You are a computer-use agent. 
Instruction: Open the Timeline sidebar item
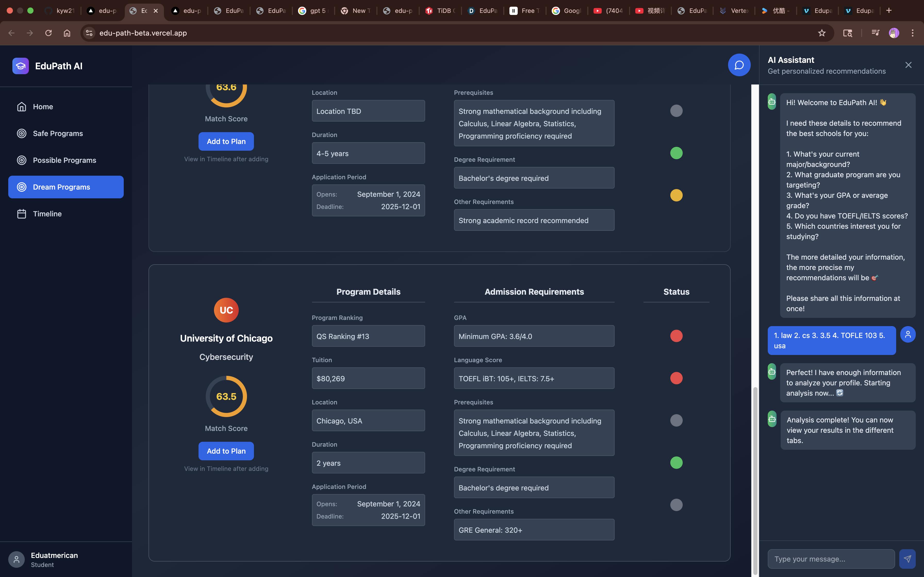click(47, 214)
